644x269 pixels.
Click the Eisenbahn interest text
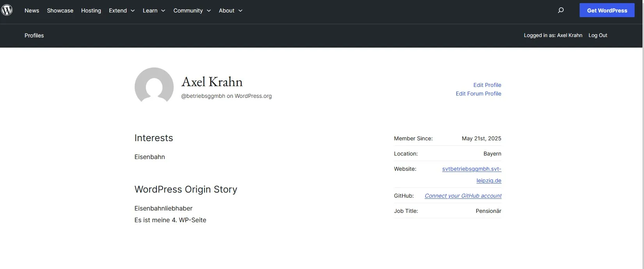pos(149,157)
